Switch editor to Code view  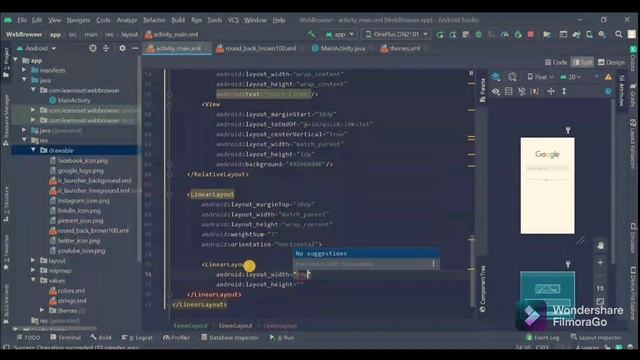(556, 62)
